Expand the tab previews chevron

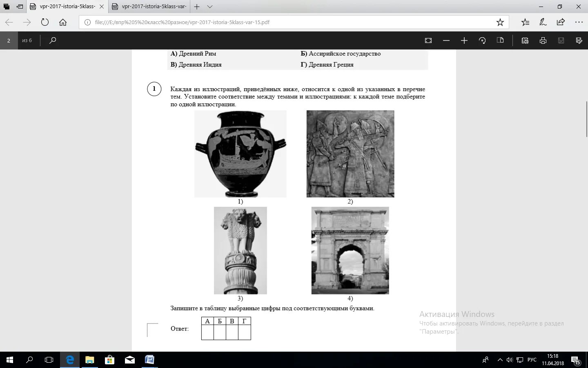click(x=210, y=7)
